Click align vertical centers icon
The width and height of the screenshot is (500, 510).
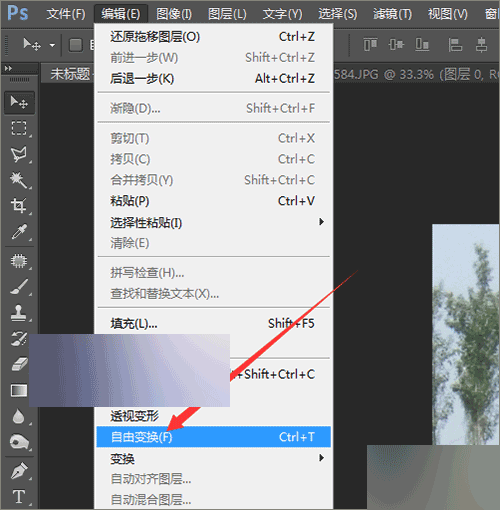pyautogui.click(x=396, y=44)
